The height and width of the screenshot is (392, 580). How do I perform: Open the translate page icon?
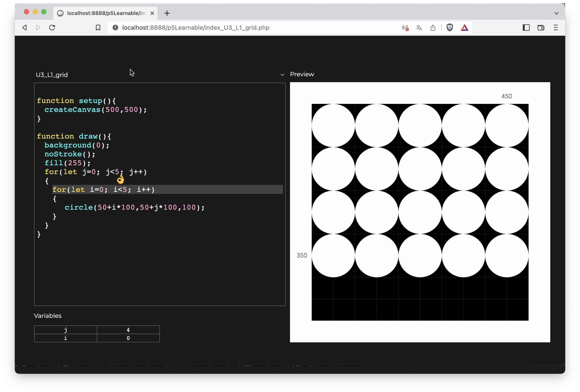tap(419, 28)
